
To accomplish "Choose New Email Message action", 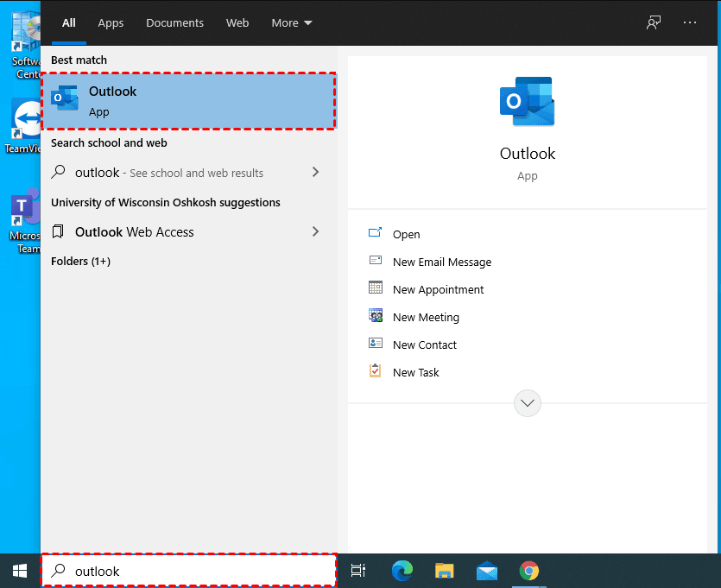I will (x=441, y=262).
